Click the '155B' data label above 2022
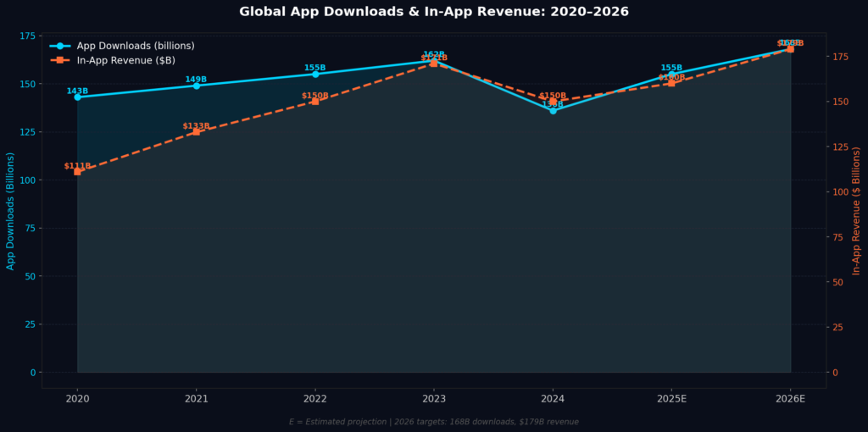The width and height of the screenshot is (868, 432). click(x=315, y=68)
